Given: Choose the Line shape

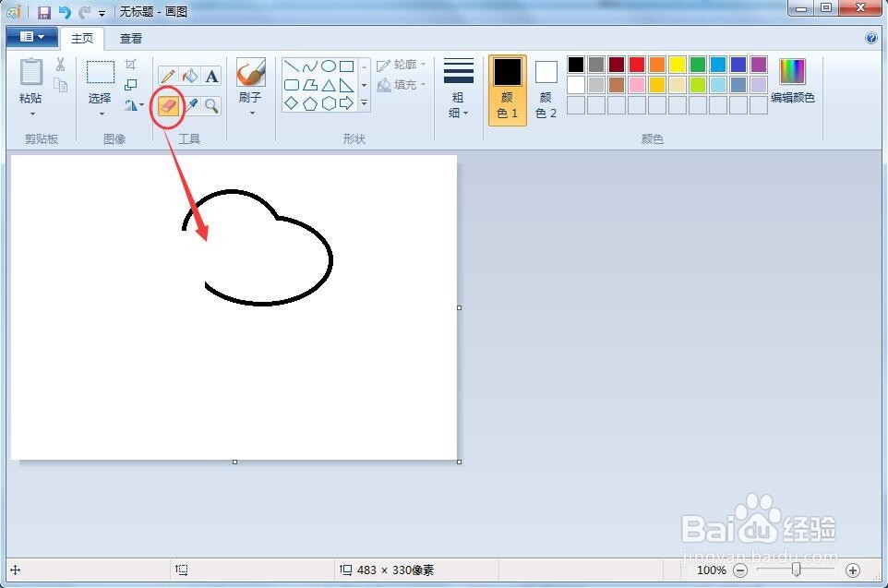Looking at the screenshot, I should (291, 66).
